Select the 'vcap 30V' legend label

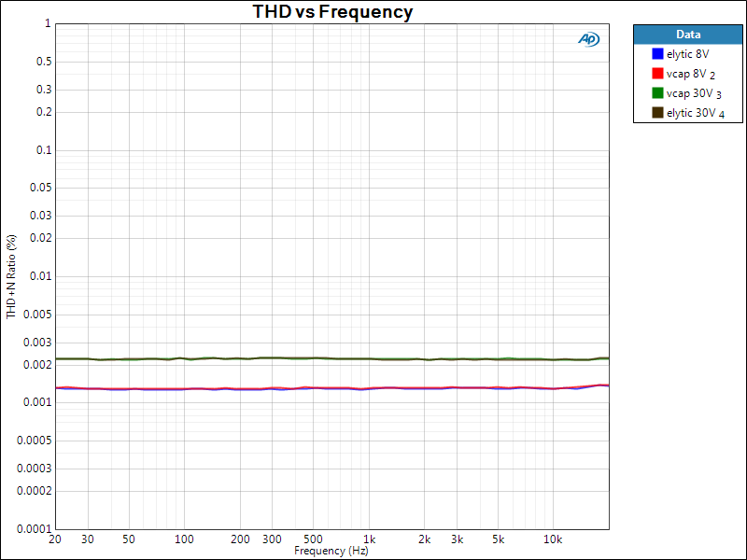[689, 92]
